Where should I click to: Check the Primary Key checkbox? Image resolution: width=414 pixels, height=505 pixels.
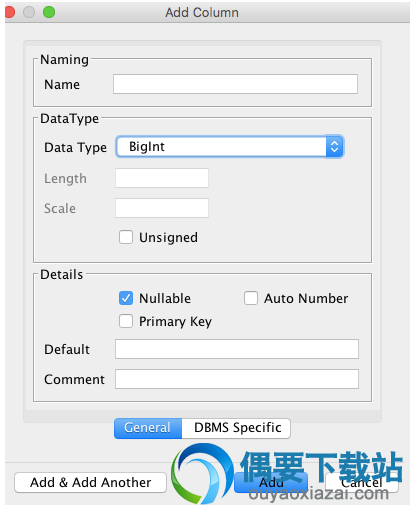pos(126,321)
